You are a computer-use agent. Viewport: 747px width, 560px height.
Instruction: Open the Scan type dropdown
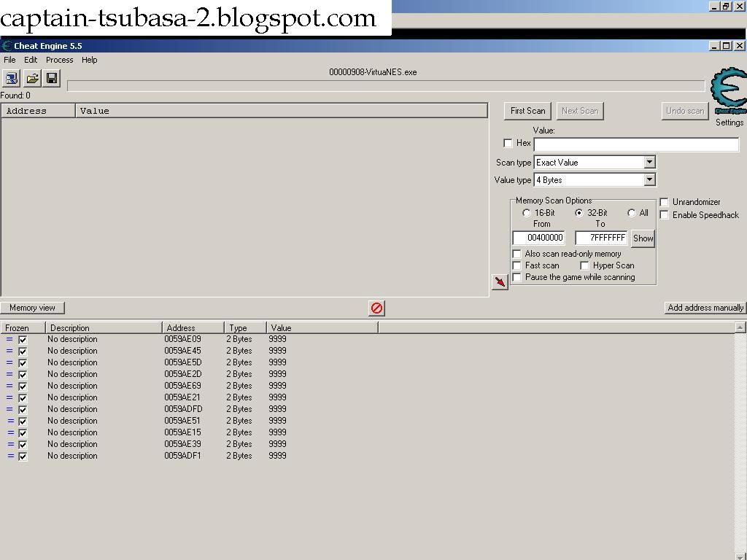click(x=649, y=163)
